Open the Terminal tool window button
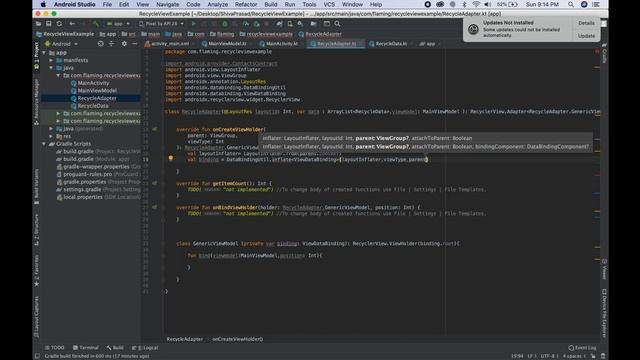The image size is (640, 360). 86,348
